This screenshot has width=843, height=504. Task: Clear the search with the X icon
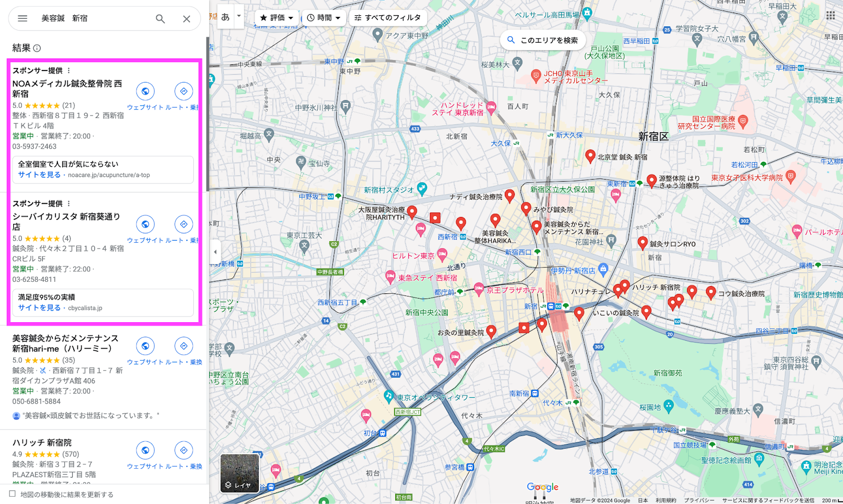(187, 19)
